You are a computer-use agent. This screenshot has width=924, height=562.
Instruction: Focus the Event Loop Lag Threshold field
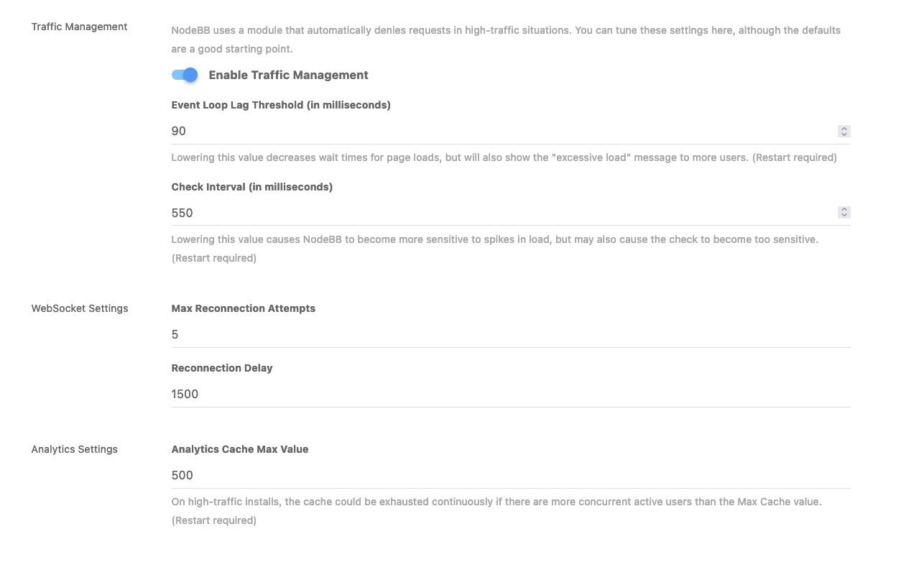click(x=503, y=131)
